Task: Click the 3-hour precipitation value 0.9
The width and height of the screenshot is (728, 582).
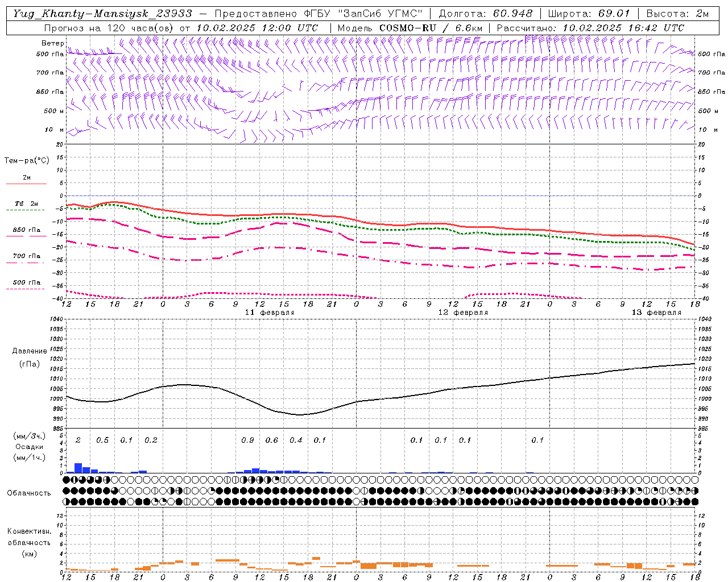Action: 247,440
